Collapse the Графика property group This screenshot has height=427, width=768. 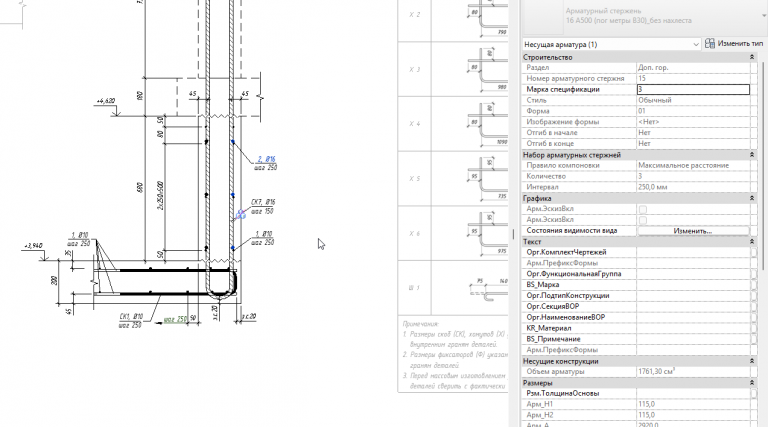[x=752, y=198]
